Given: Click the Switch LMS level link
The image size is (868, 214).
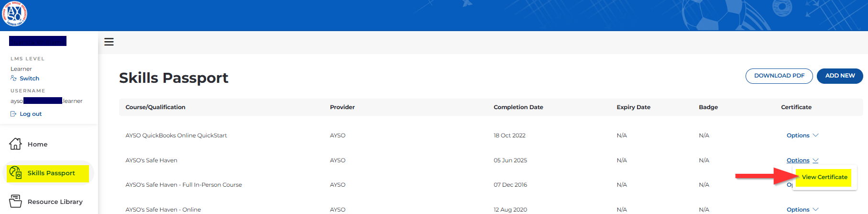Looking at the screenshot, I should tap(29, 79).
